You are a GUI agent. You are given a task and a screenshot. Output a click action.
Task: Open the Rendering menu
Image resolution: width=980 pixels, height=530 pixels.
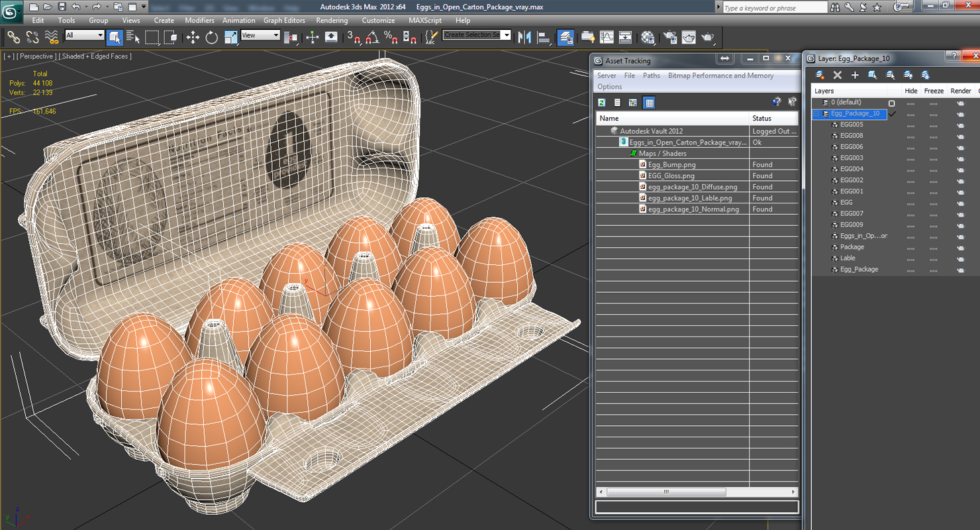click(332, 21)
